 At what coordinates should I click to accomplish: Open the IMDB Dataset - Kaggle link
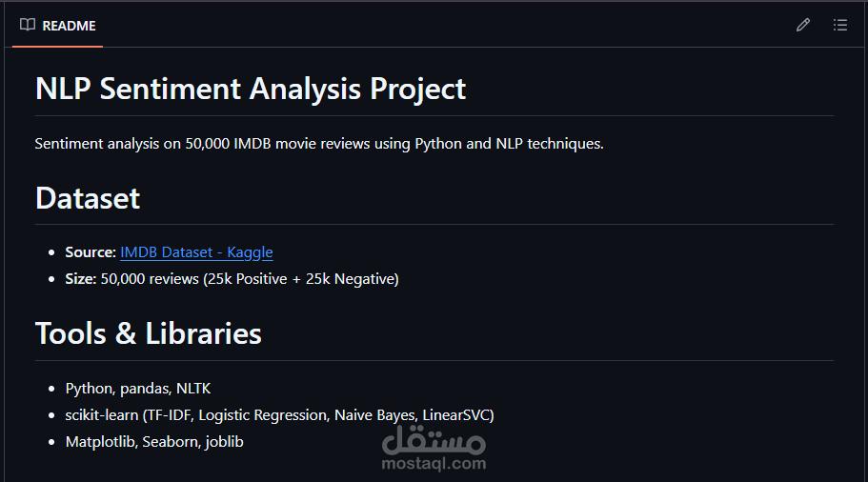[196, 252]
